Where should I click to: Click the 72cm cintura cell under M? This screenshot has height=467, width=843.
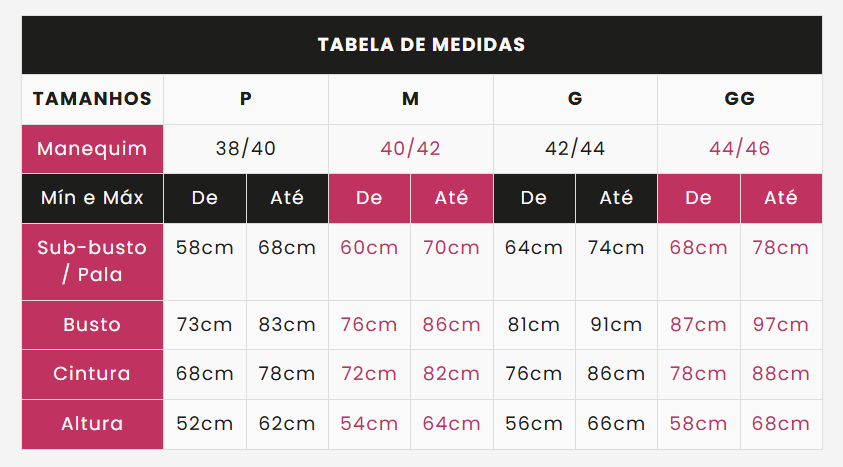coord(369,374)
